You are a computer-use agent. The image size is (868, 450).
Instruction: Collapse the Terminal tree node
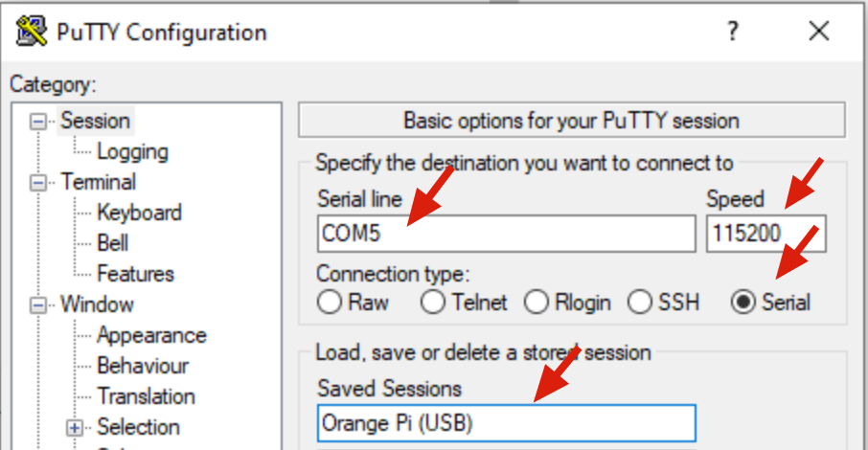[38, 183]
